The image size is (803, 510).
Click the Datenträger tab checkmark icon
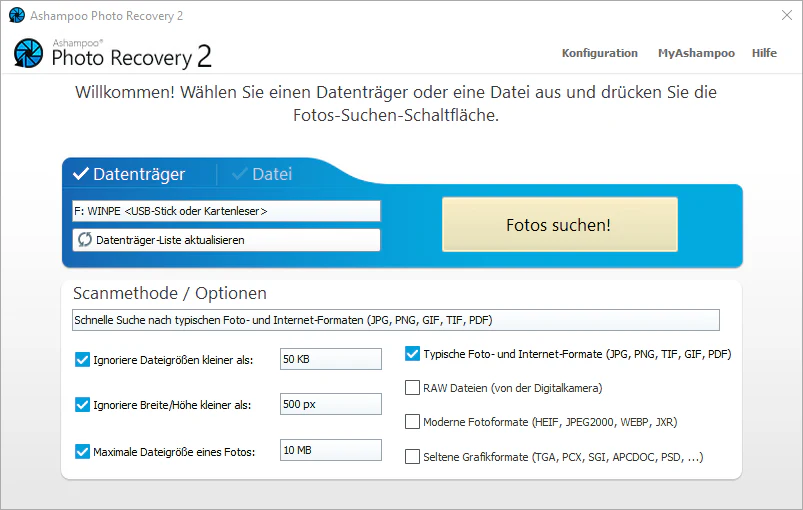click(x=81, y=174)
